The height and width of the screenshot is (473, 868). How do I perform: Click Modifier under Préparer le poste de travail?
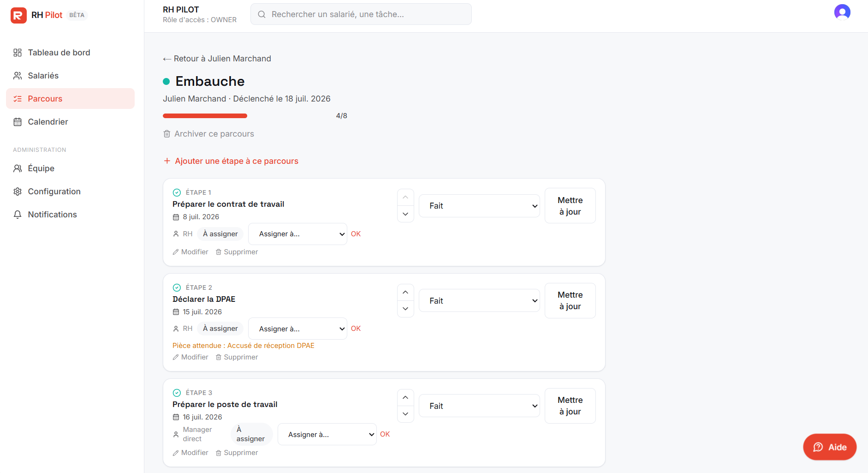tap(190, 453)
